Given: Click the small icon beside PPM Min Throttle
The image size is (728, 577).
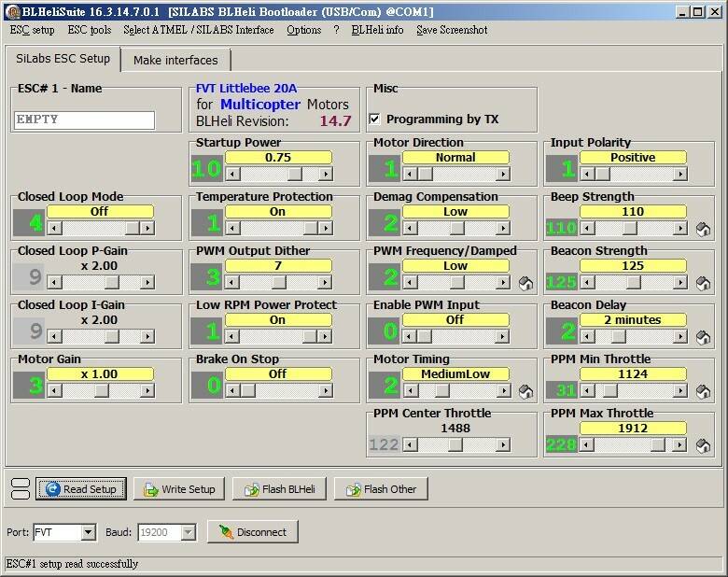Looking at the screenshot, I should click(x=704, y=391).
